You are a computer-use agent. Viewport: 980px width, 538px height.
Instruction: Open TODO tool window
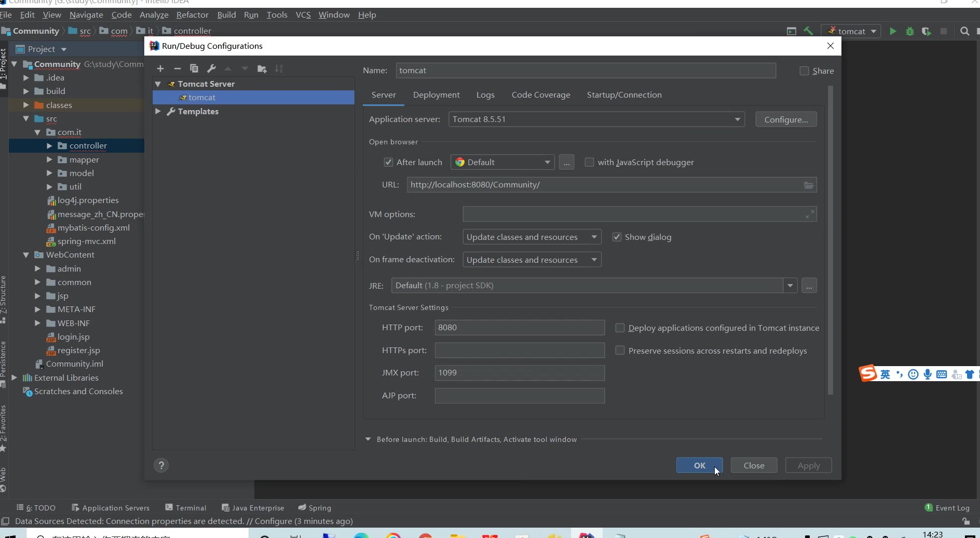point(36,508)
